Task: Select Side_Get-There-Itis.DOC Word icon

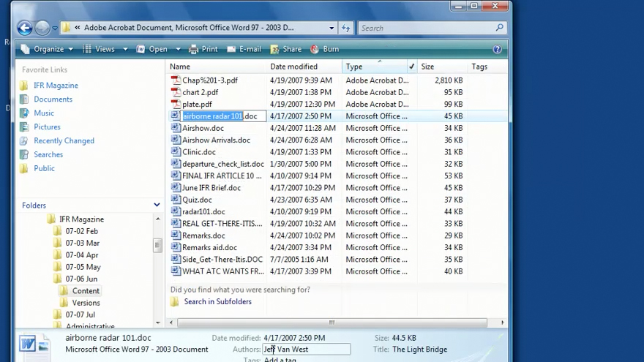Action: click(x=176, y=259)
